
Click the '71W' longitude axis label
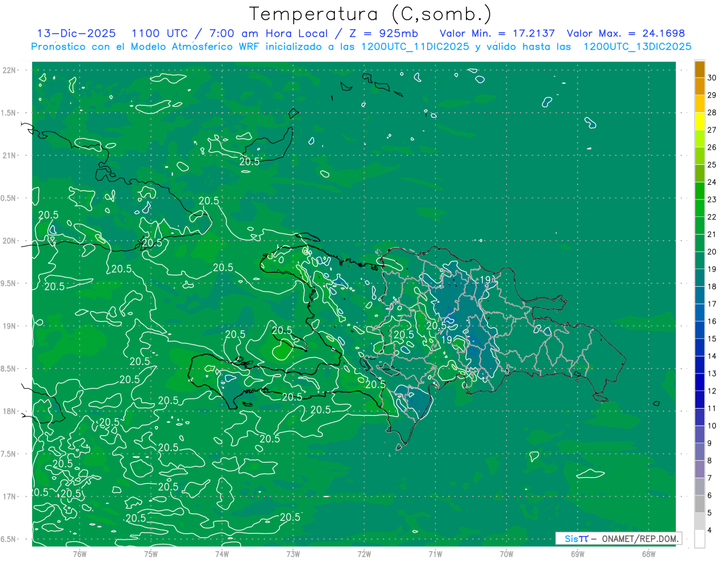[435, 553]
